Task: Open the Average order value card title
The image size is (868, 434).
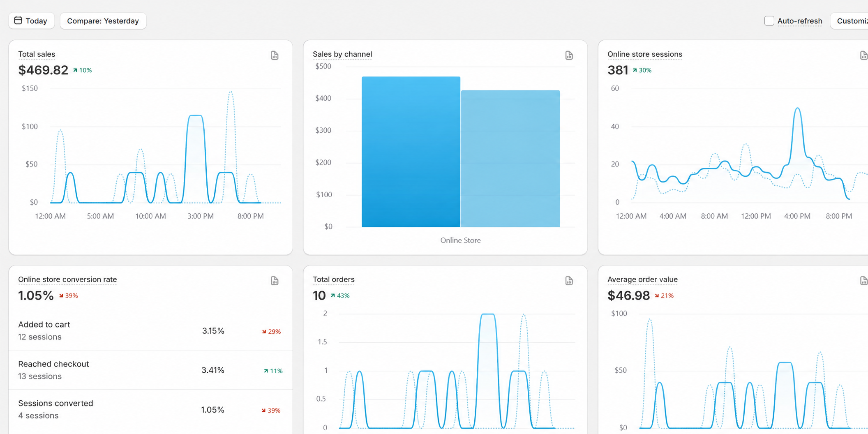Action: (x=642, y=279)
